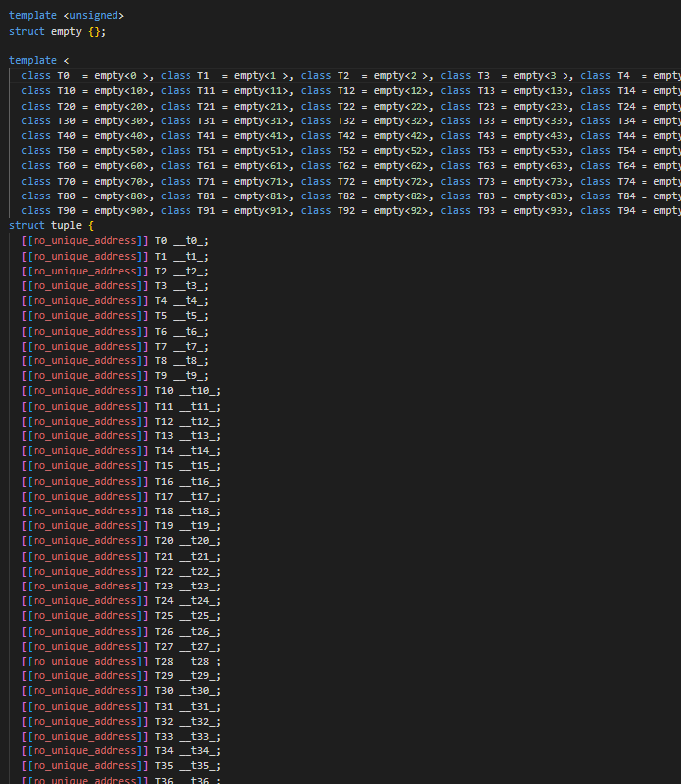This screenshot has width=681, height=784.
Task: Click member variable '__t7_'
Action: click(x=188, y=346)
